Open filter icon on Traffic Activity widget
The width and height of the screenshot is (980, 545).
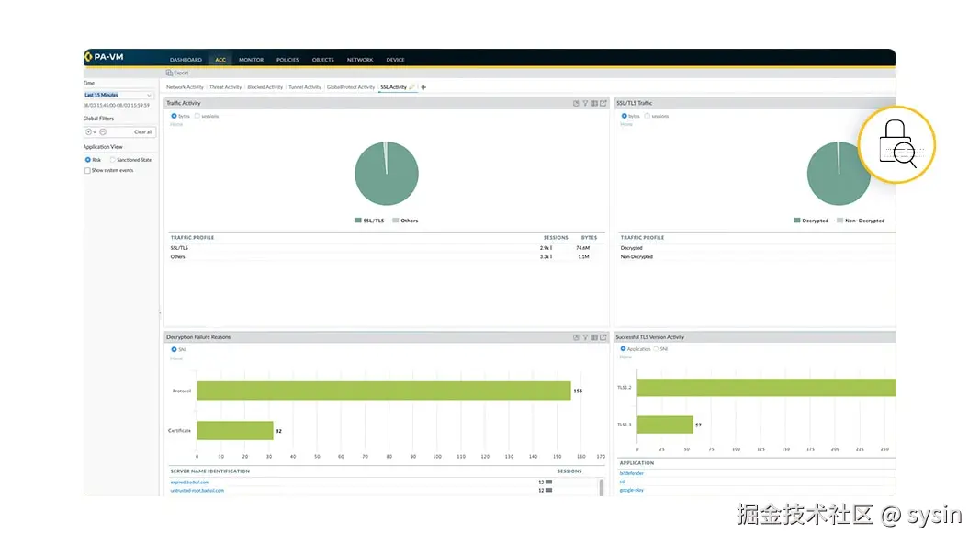click(x=585, y=103)
